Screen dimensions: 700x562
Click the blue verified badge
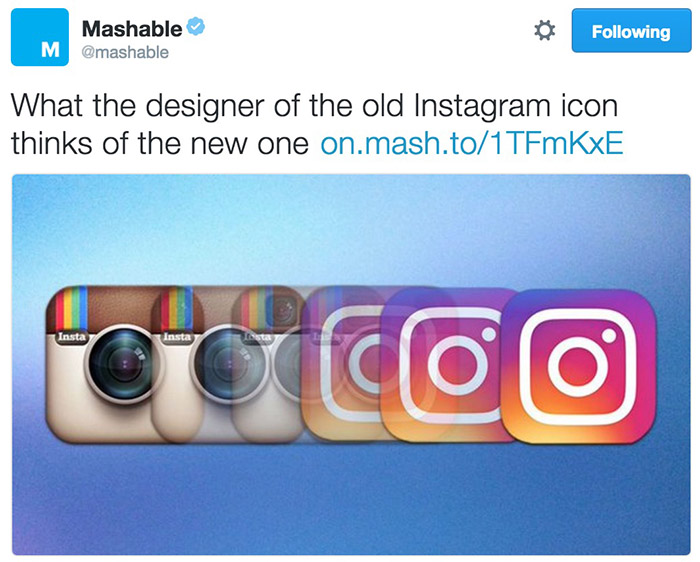point(196,28)
